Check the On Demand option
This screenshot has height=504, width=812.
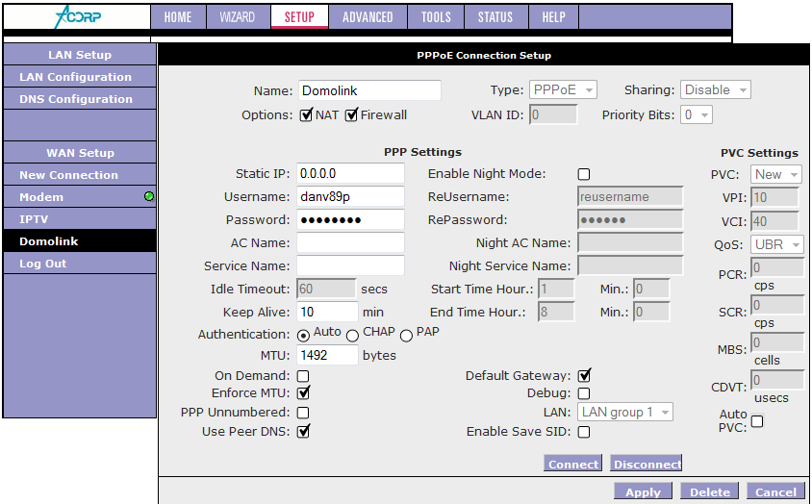tap(303, 376)
